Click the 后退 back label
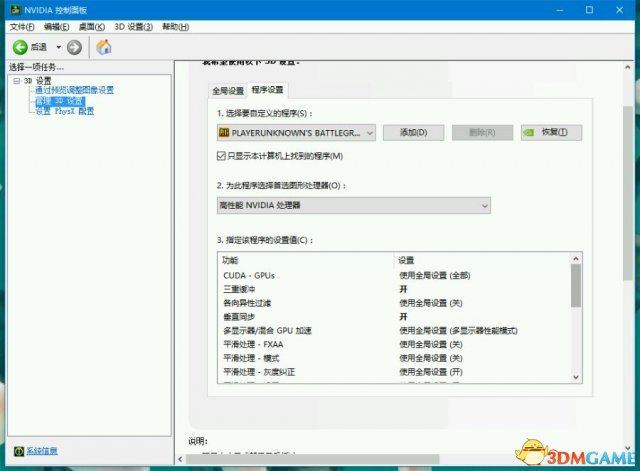The image size is (640, 471). 39,47
